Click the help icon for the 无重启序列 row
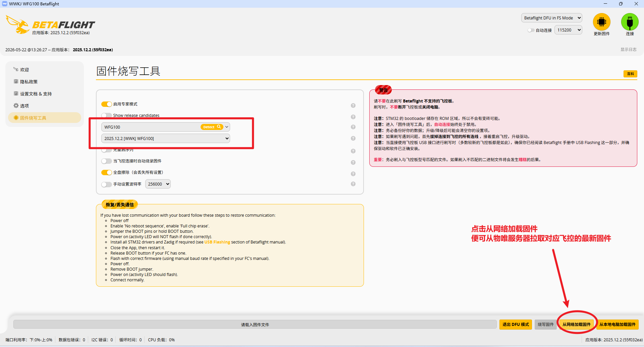Screen dimensions: 644x347 point(353,151)
